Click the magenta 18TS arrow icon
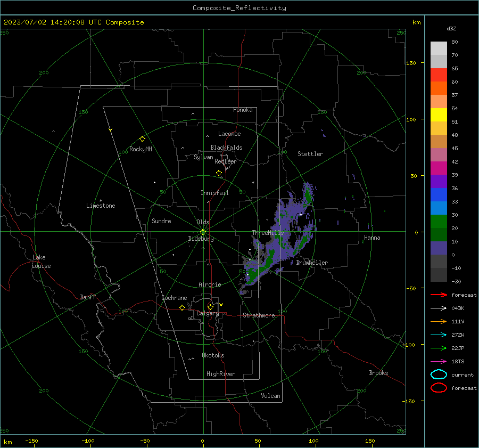This screenshot has width=479, height=448. (439, 362)
